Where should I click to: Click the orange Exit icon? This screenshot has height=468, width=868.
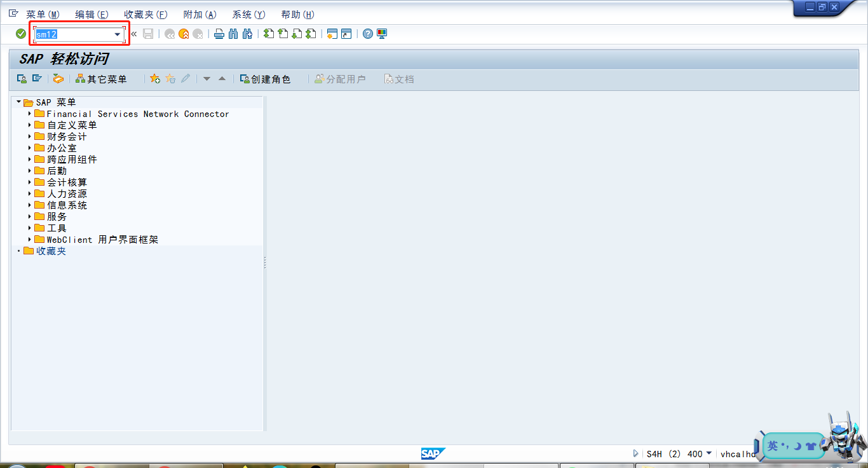point(184,34)
